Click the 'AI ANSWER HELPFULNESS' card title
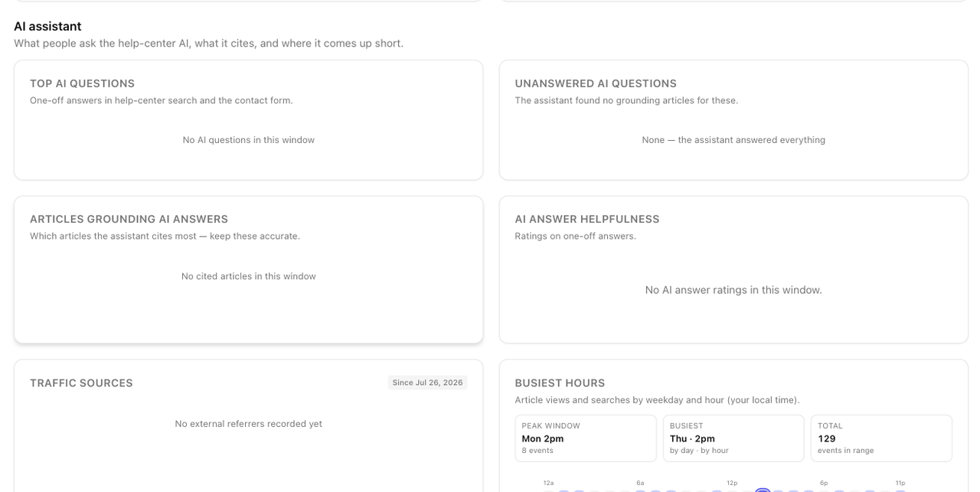 (x=587, y=219)
